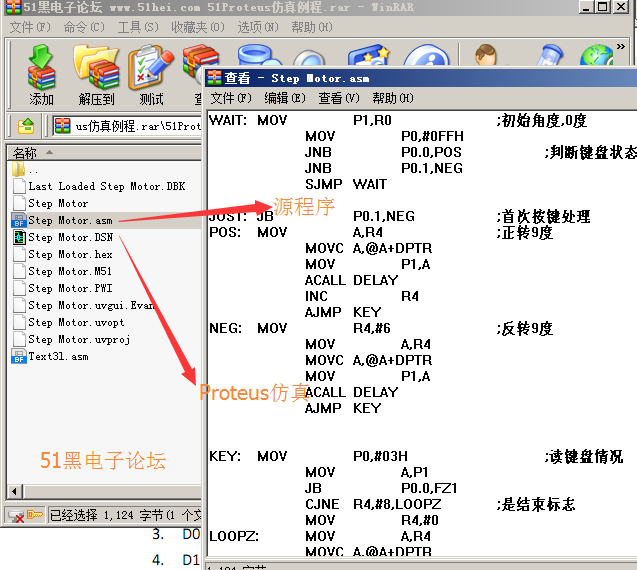637x570 pixels.
Task: Open WinRAR Commands (命令) menu
Action: click(84, 27)
